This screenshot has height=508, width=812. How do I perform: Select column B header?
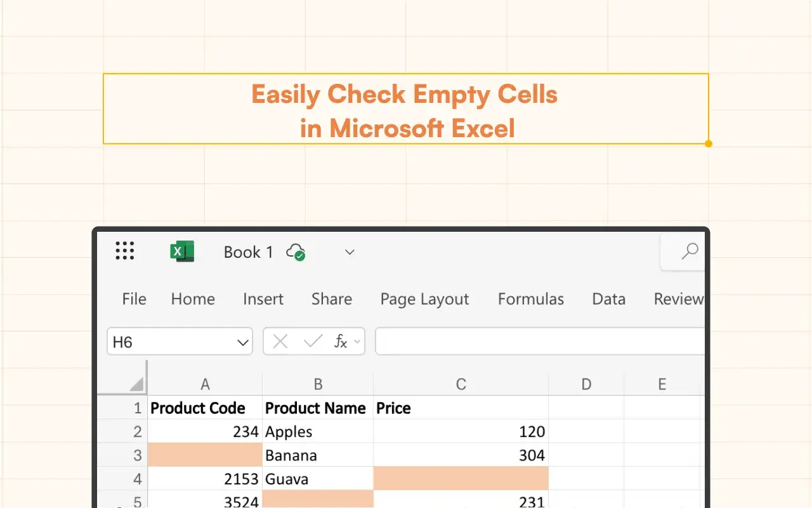pos(318,384)
